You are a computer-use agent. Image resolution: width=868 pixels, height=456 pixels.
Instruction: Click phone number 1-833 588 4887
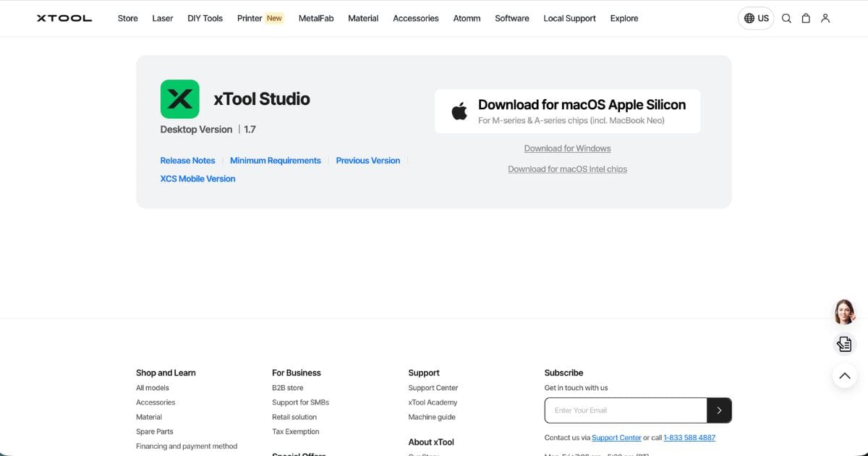(689, 438)
